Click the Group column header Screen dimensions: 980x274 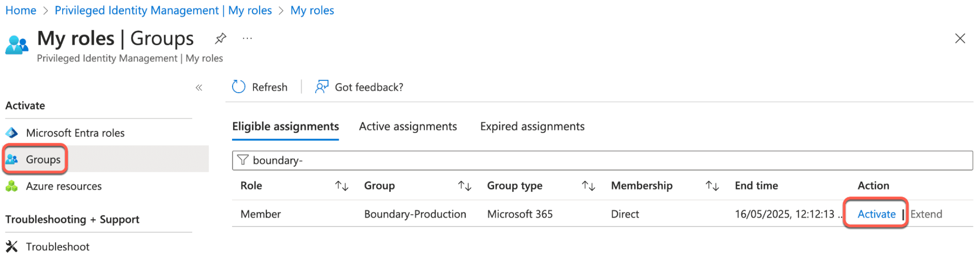click(379, 186)
